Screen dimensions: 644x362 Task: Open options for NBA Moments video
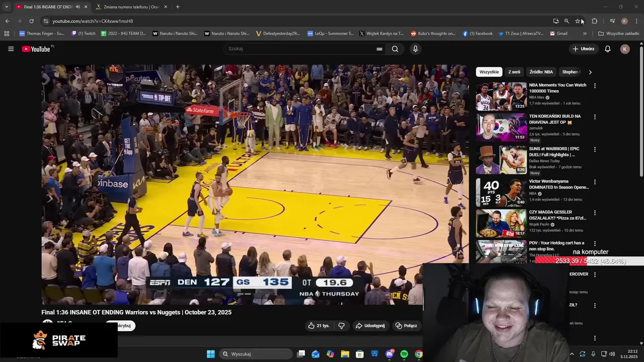pyautogui.click(x=595, y=86)
